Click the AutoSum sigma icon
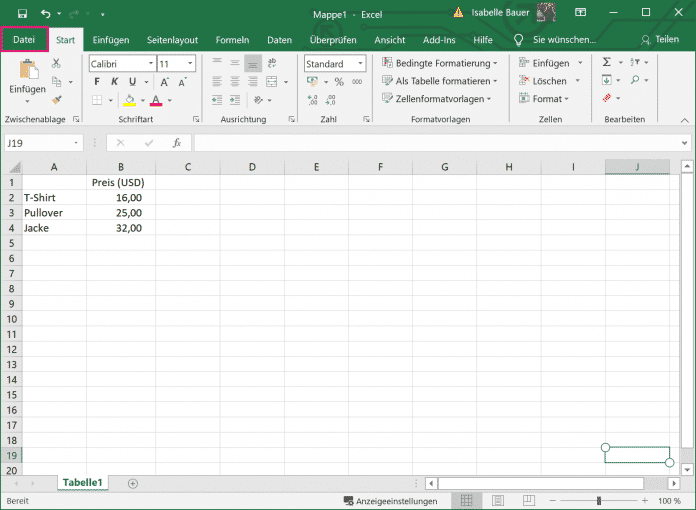 pyautogui.click(x=606, y=63)
